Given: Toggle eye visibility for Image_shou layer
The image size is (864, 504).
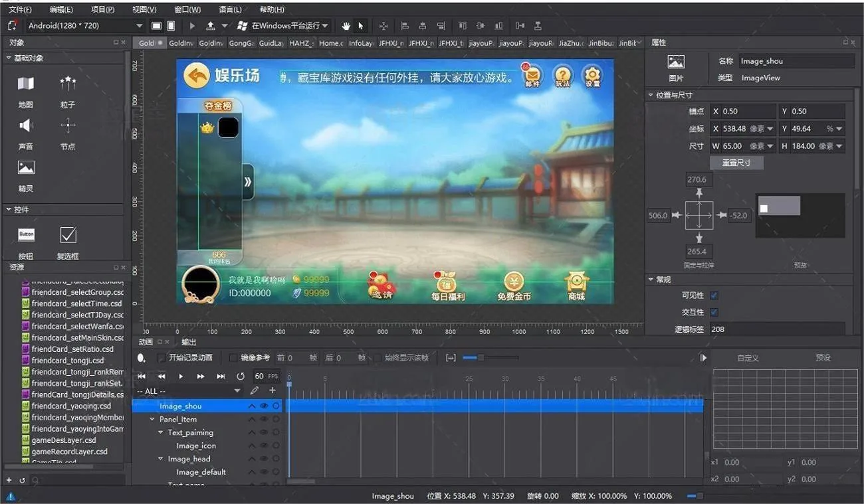Looking at the screenshot, I should tap(264, 406).
